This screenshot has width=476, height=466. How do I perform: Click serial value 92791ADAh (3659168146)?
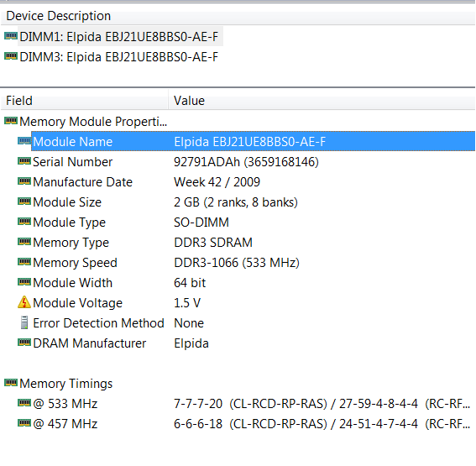click(x=246, y=162)
